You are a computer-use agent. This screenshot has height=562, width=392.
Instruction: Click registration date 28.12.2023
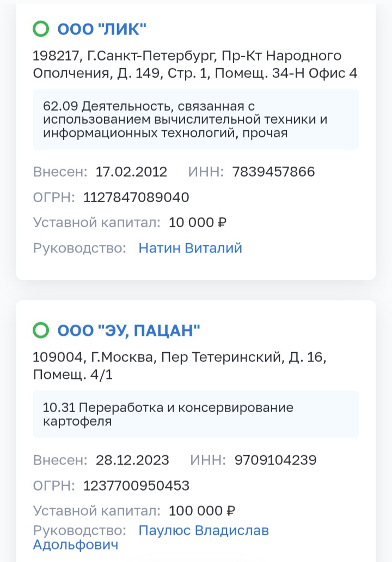coord(132,460)
